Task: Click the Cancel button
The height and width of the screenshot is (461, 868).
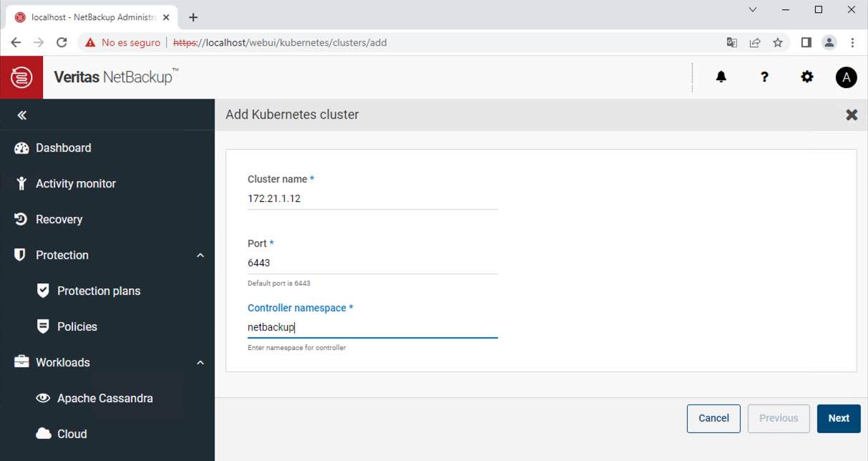Action: point(713,419)
